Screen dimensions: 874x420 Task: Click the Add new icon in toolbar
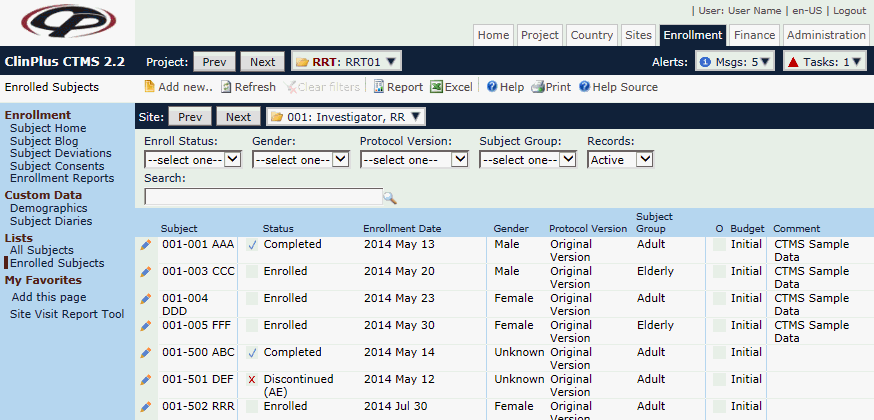150,87
